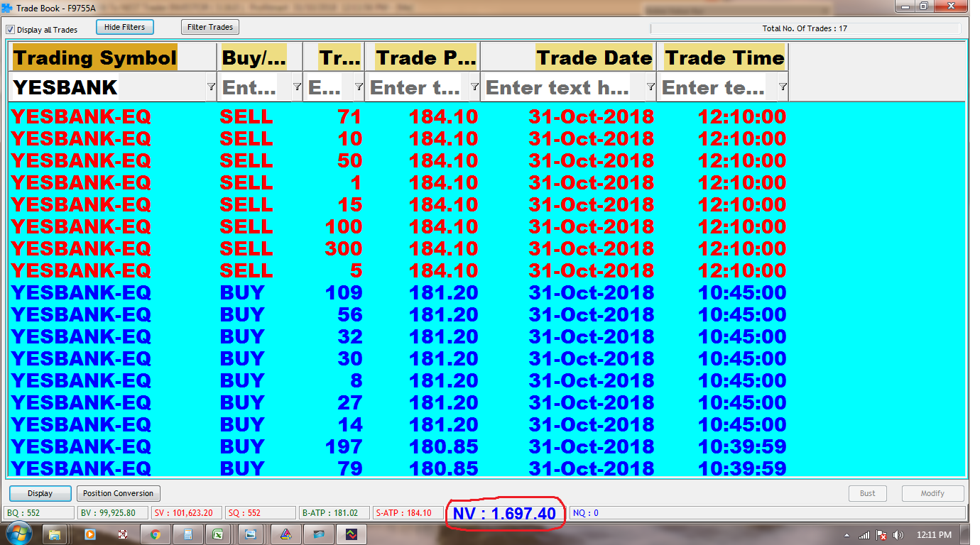Click the Trade Time filter text field
980x545 pixels.
point(717,87)
